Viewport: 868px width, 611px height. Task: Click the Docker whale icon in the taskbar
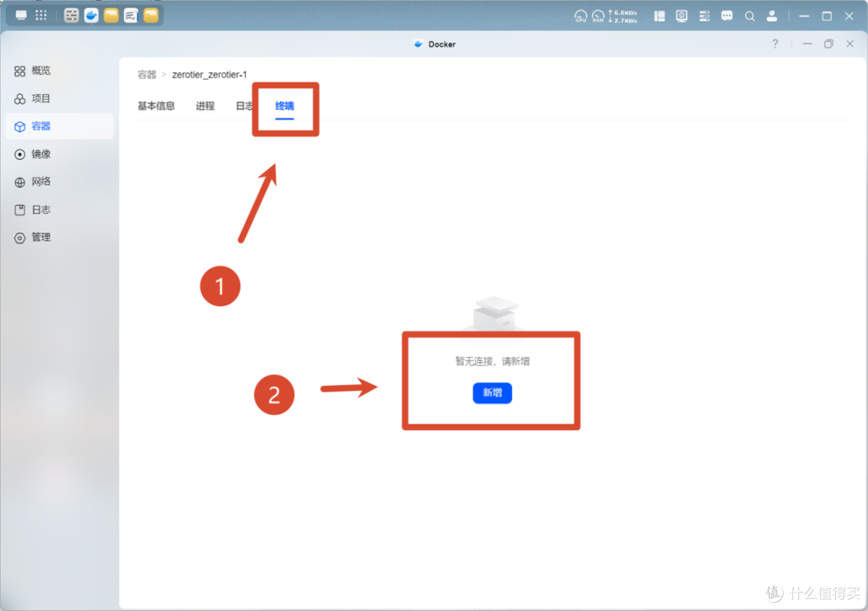[92, 15]
